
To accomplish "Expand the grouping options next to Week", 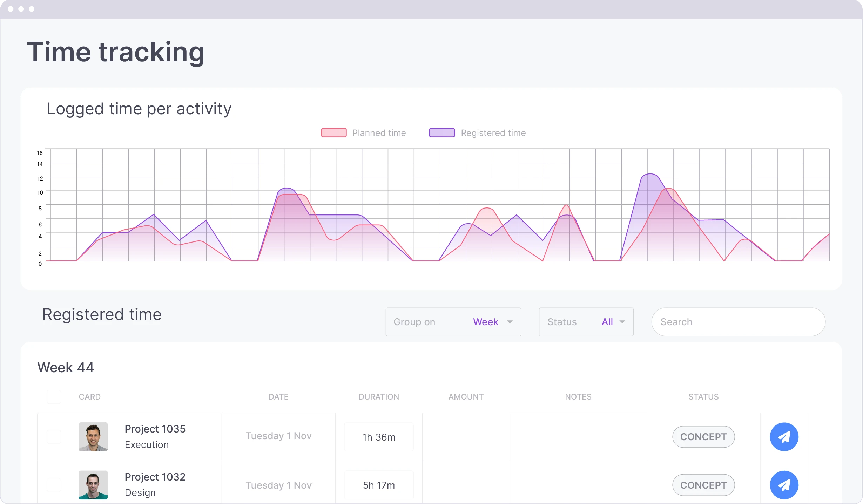I will [510, 322].
